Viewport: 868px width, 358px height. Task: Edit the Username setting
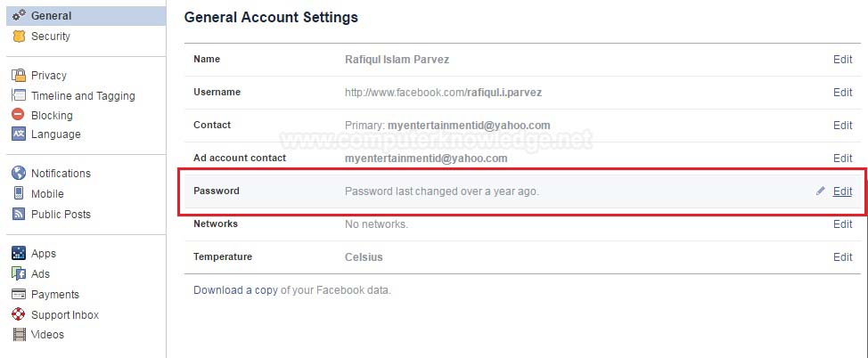[842, 93]
